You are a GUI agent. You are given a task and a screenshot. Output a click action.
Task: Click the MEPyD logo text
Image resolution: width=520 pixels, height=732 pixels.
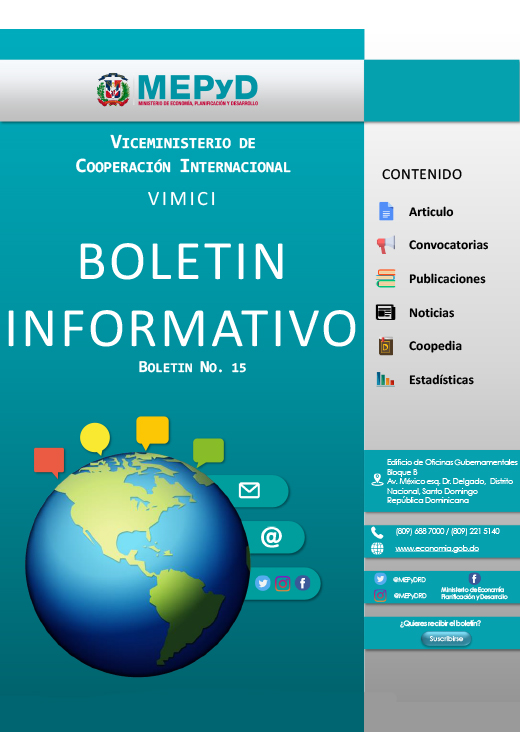[x=198, y=89]
